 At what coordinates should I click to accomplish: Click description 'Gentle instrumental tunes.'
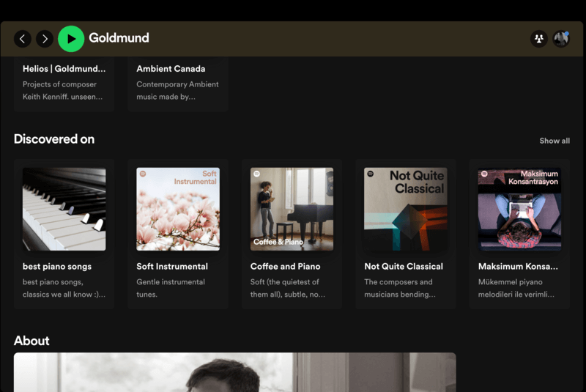coord(171,288)
